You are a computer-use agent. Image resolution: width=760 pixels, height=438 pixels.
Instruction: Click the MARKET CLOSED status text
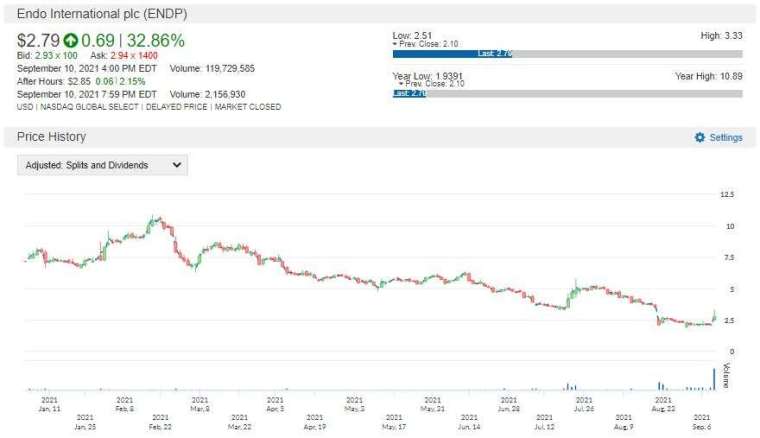coord(248,107)
